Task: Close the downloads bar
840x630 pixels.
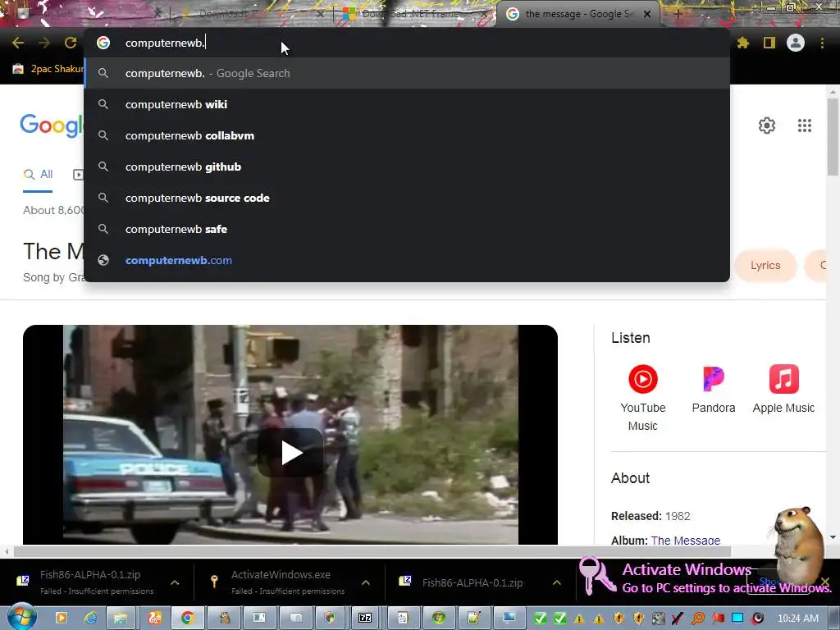Action: pyautogui.click(x=825, y=582)
